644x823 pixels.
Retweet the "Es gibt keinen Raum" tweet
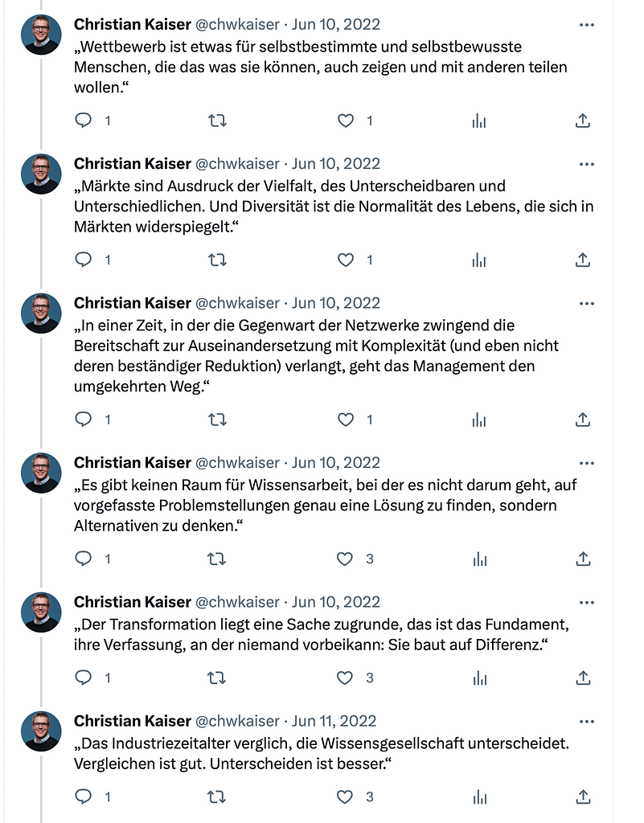[217, 559]
